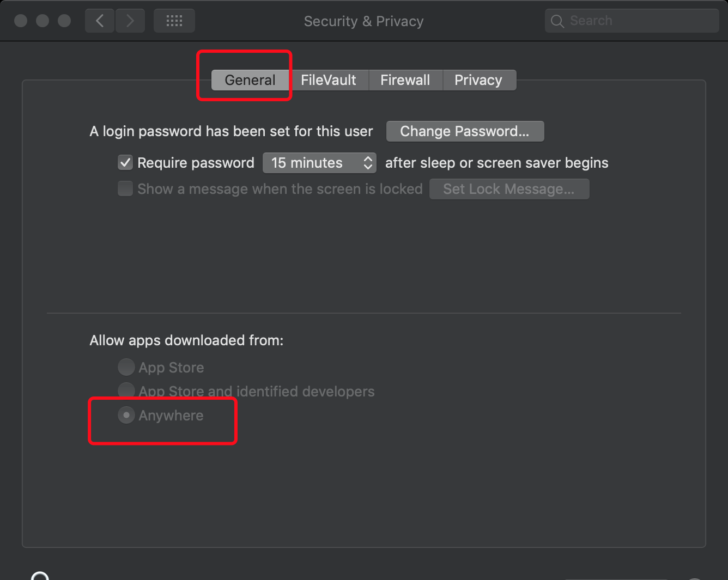Close the Security & Privacy window
Screen dimensions: 728x580
click(21, 21)
